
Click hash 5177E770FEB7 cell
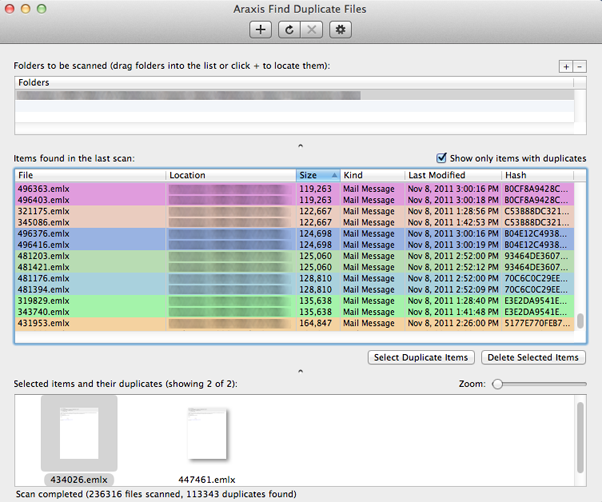537,323
